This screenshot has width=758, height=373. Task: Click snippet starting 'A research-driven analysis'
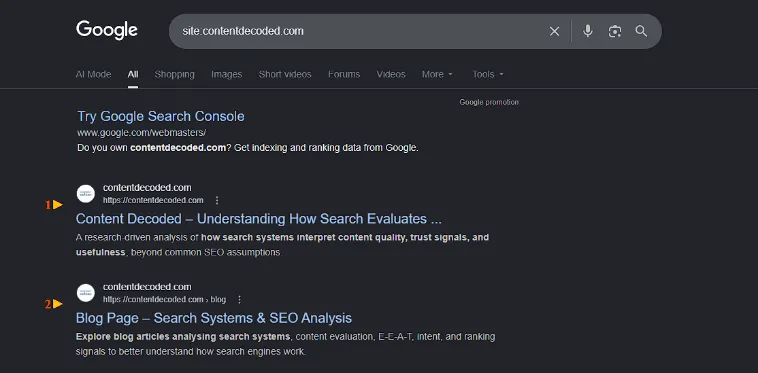(282, 245)
